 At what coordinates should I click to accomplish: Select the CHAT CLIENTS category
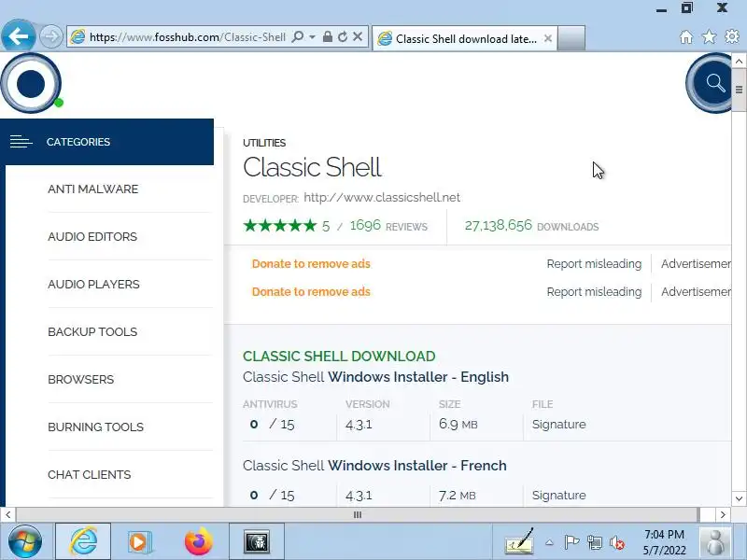[x=89, y=475]
